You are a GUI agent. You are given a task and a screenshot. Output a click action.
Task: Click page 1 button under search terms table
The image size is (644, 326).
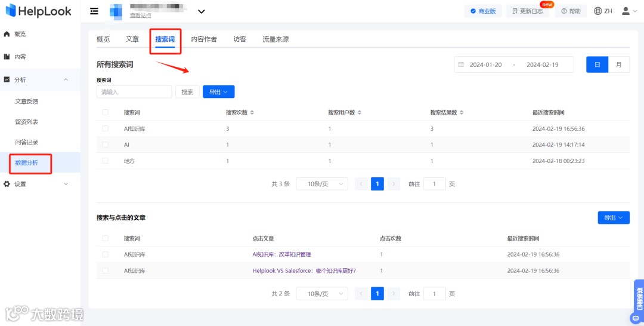coord(377,184)
